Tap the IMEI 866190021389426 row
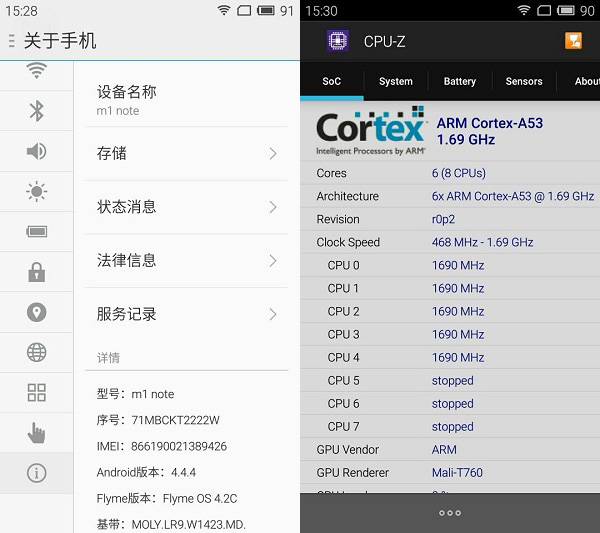 (161, 446)
